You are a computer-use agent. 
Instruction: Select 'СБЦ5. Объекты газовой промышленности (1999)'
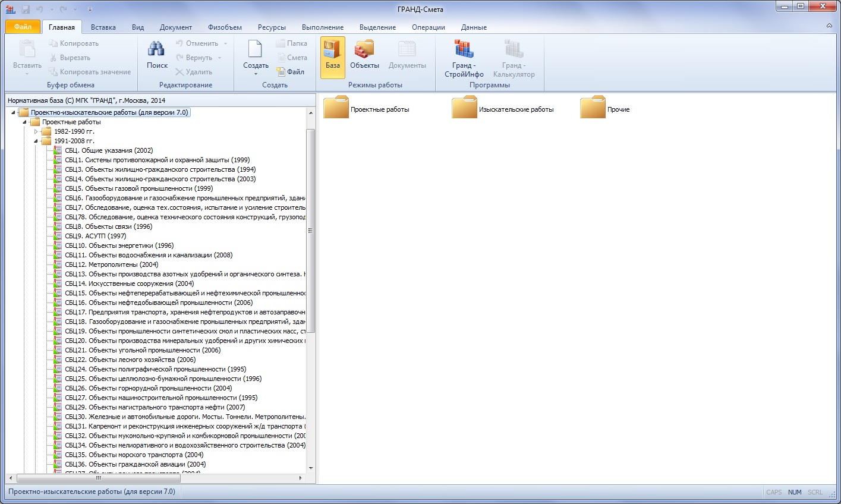[x=139, y=188]
